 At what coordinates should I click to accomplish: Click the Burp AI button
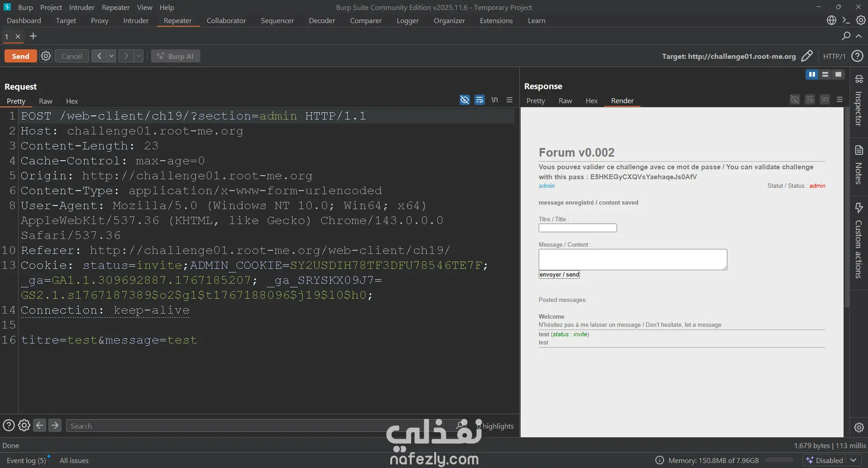coord(175,56)
